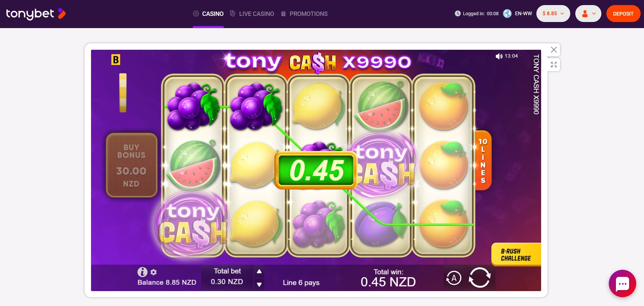Image resolution: width=644 pixels, height=306 pixels.
Task: Toggle fullscreen mode for the game
Action: (554, 65)
